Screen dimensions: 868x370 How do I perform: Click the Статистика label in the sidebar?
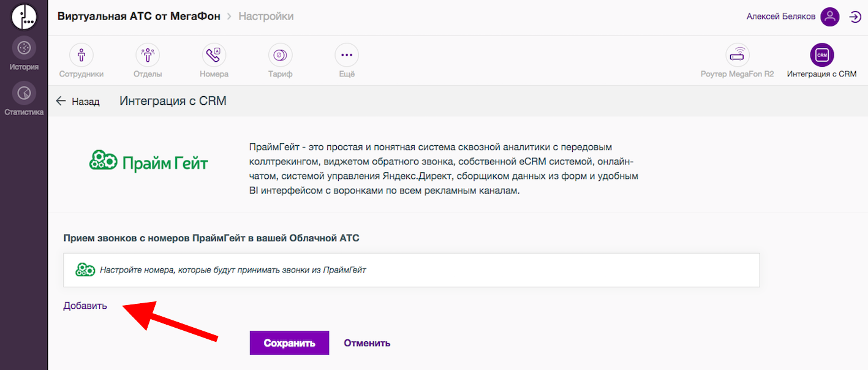[x=24, y=112]
